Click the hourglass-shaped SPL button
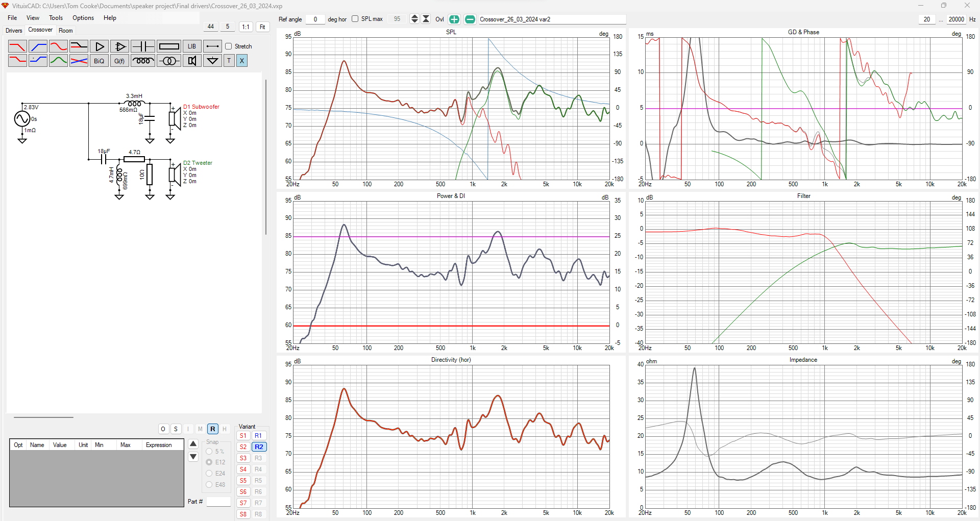This screenshot has height=521, width=980. pyautogui.click(x=426, y=19)
